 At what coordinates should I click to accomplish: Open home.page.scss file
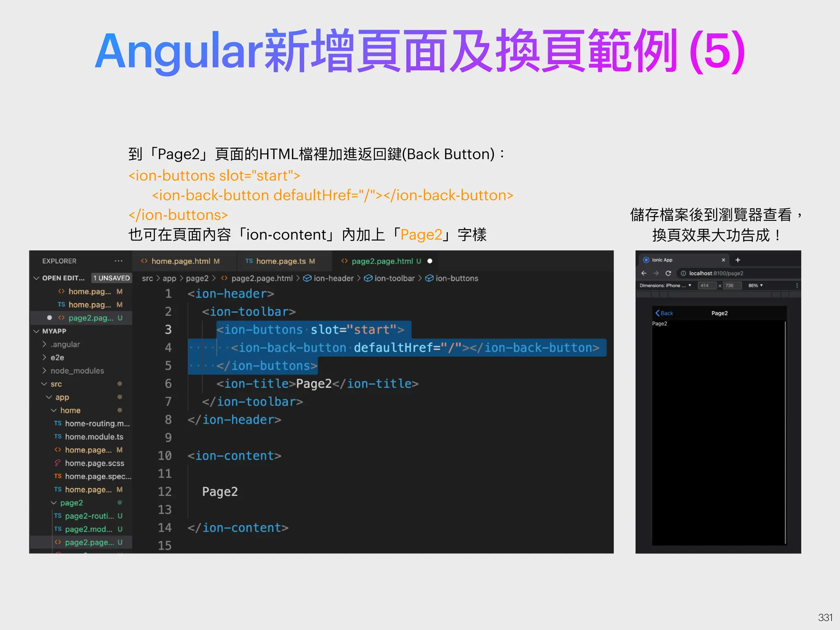(x=89, y=463)
